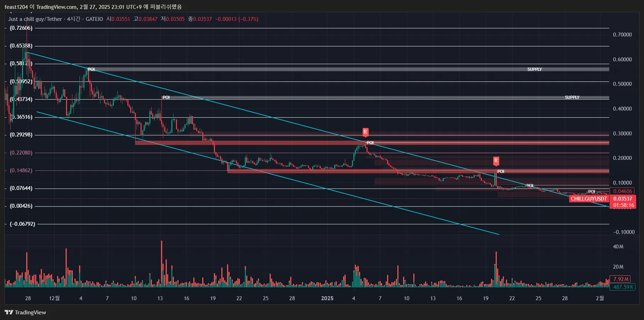Click the 0.10000 price axis tick
The image size is (644, 320).
pos(622,183)
